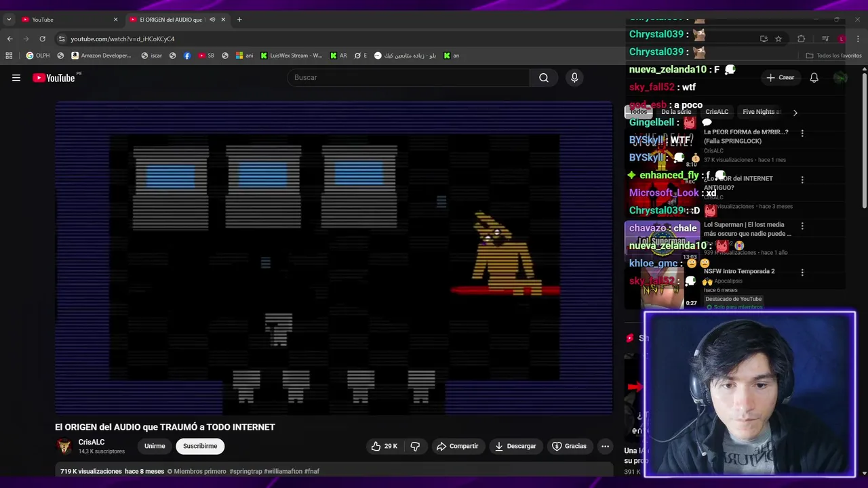Open the LuisWex Stream Kick bookmark
Viewport: 868px width, 488px height.
pos(292,56)
